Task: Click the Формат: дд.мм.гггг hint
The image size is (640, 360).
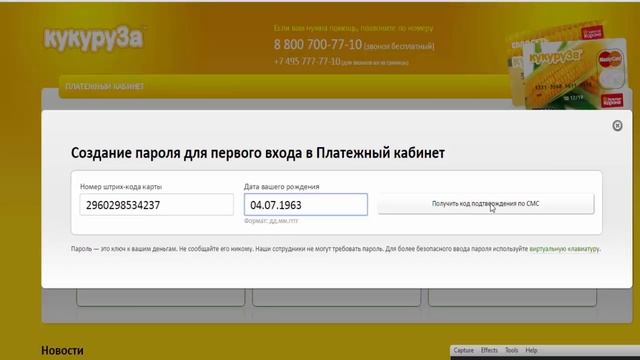Action: pos(271,220)
